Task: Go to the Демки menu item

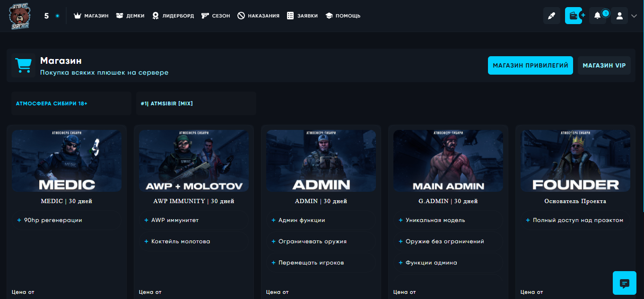Action: click(x=130, y=16)
